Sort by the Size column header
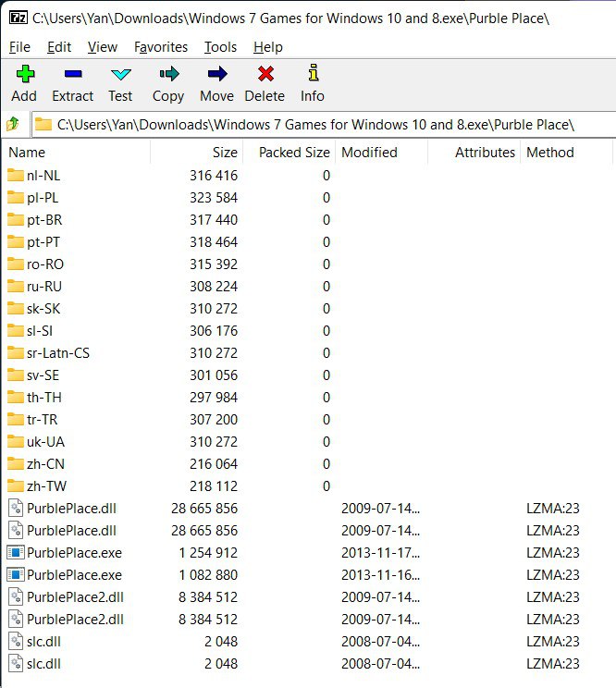The width and height of the screenshot is (616, 688). point(197,153)
